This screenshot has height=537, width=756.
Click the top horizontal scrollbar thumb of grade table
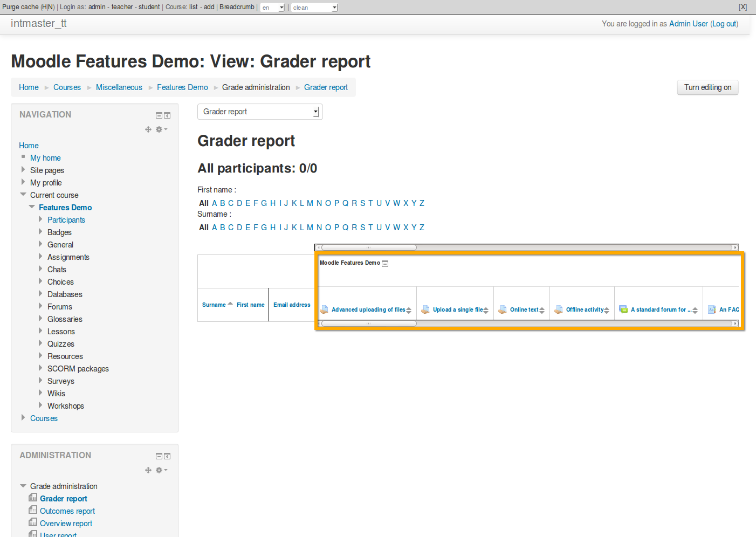[x=369, y=247]
